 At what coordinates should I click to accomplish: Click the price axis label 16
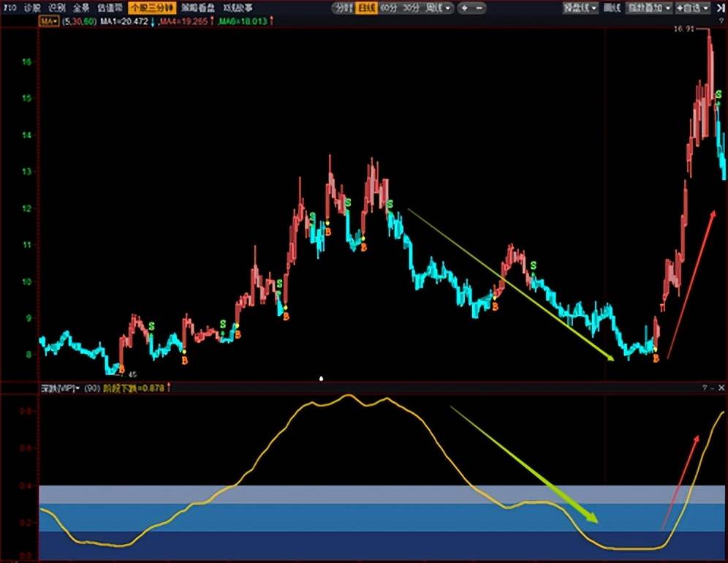coord(27,61)
